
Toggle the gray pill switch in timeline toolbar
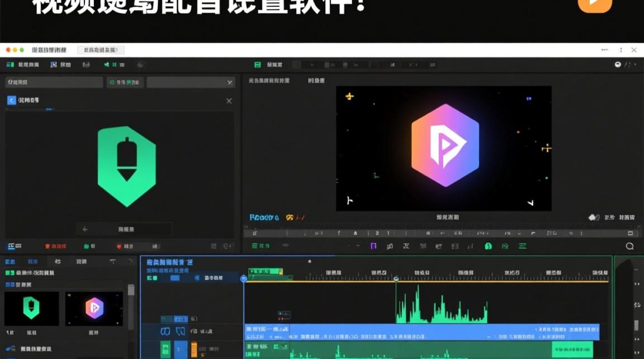(x=286, y=246)
